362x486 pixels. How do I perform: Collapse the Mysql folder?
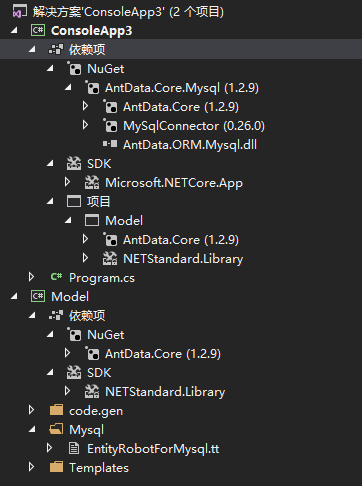32,429
